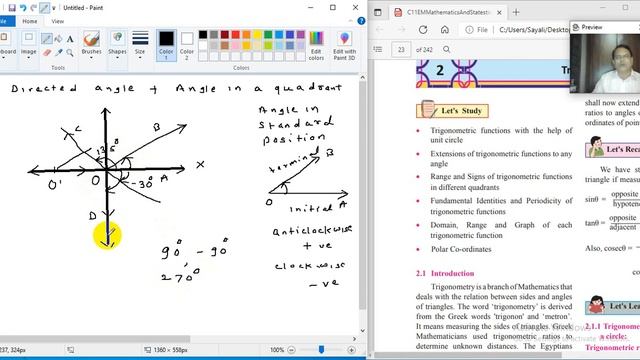
Task: Choose the orange color swatch
Action: tap(247, 35)
